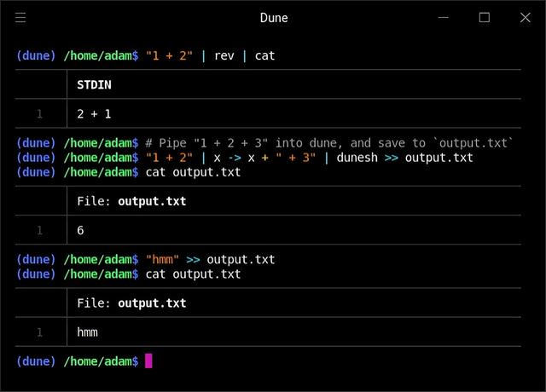This screenshot has height=392, width=546.
Task: Click line number 1 beside '6'
Action: pyautogui.click(x=40, y=230)
